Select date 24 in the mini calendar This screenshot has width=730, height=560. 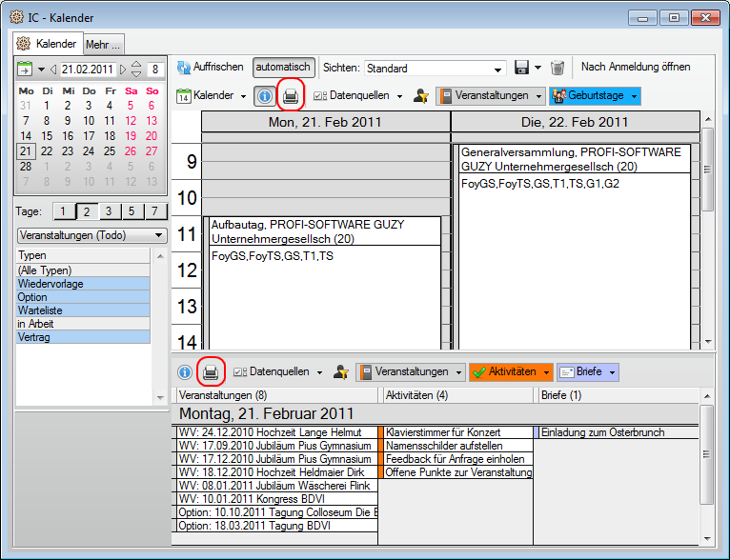88,150
